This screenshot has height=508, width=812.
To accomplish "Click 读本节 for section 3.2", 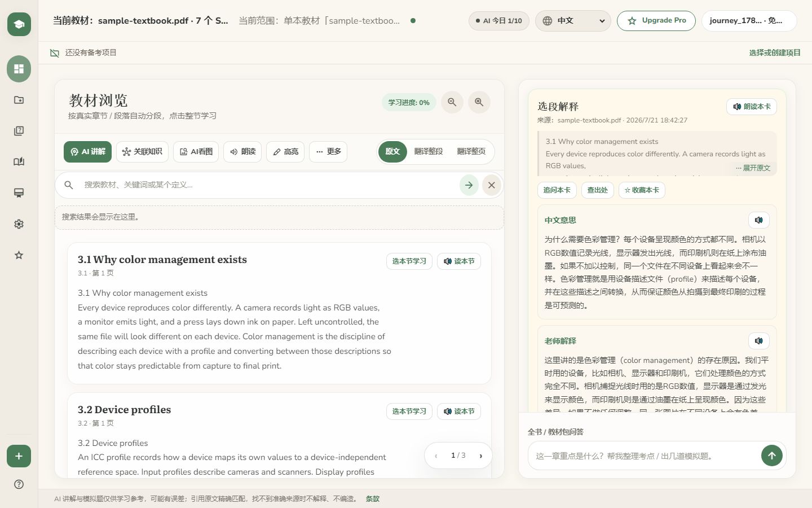I will pyautogui.click(x=459, y=411).
